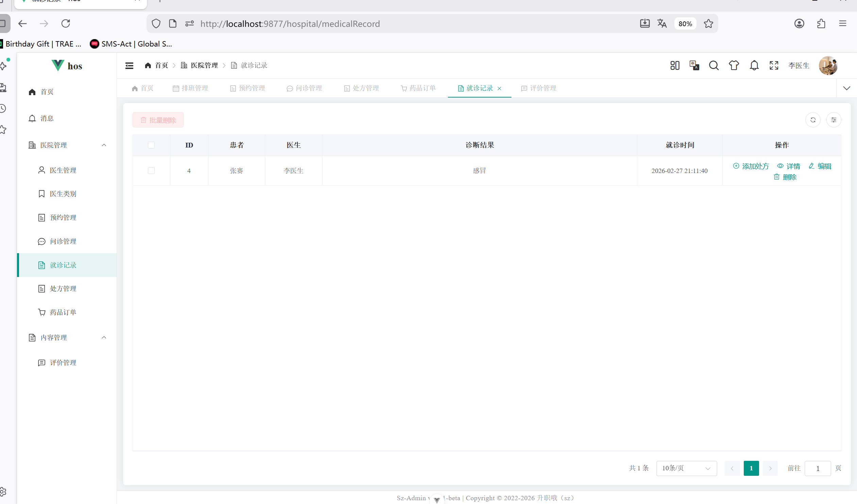Click the 详情 link in the row
Viewport: 857px width, 504px height.
(x=789, y=166)
